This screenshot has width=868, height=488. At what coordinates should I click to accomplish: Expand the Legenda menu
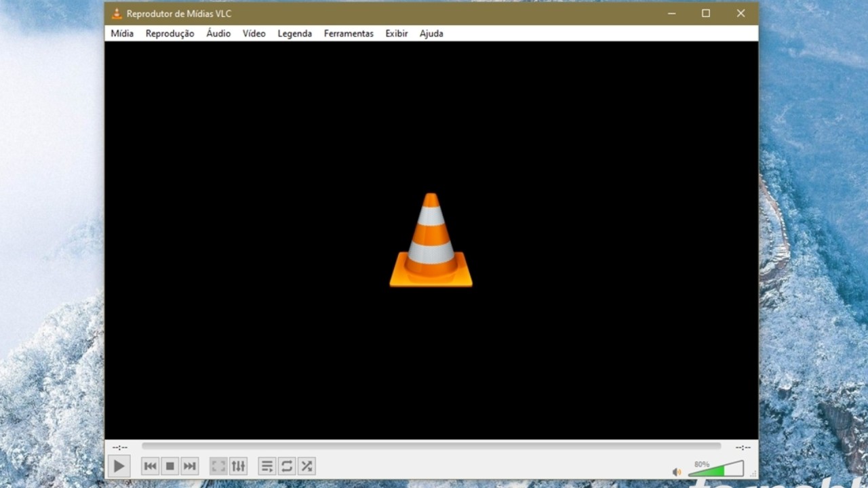tap(295, 33)
